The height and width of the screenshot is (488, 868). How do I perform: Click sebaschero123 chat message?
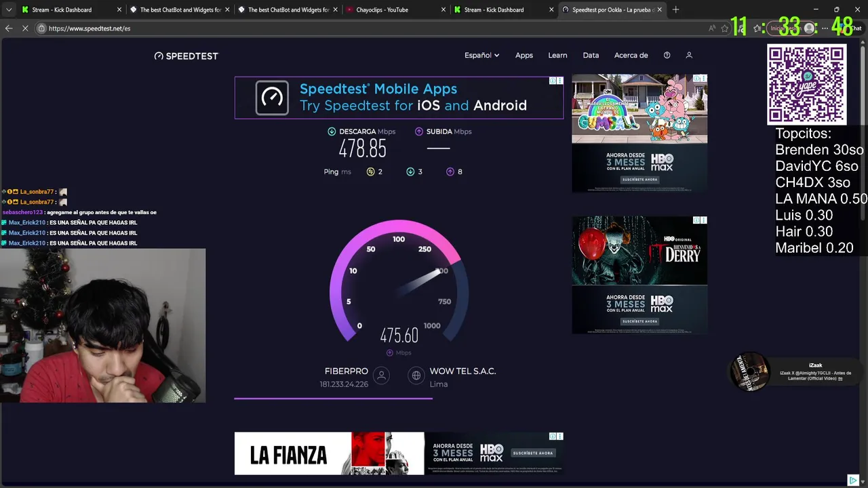point(79,212)
